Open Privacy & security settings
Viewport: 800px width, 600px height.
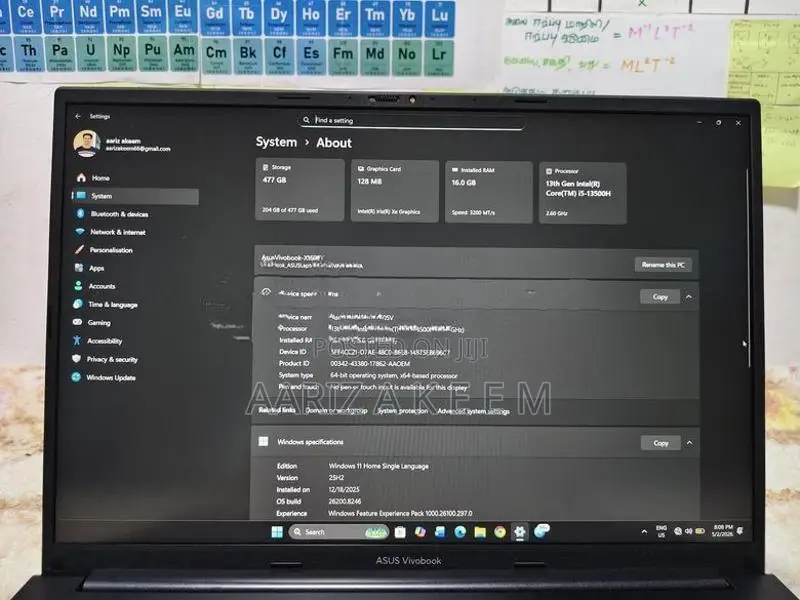coord(105,359)
